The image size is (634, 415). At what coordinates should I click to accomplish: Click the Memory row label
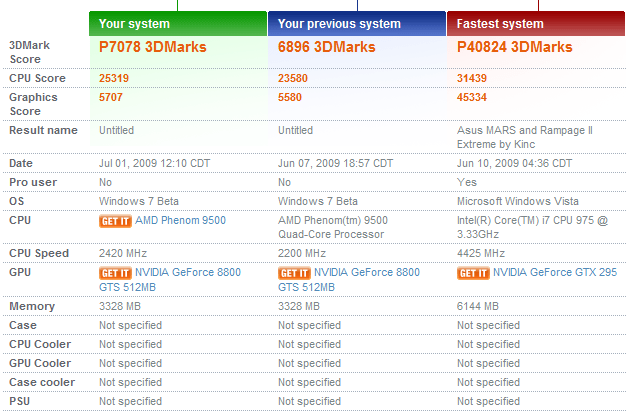point(32,307)
